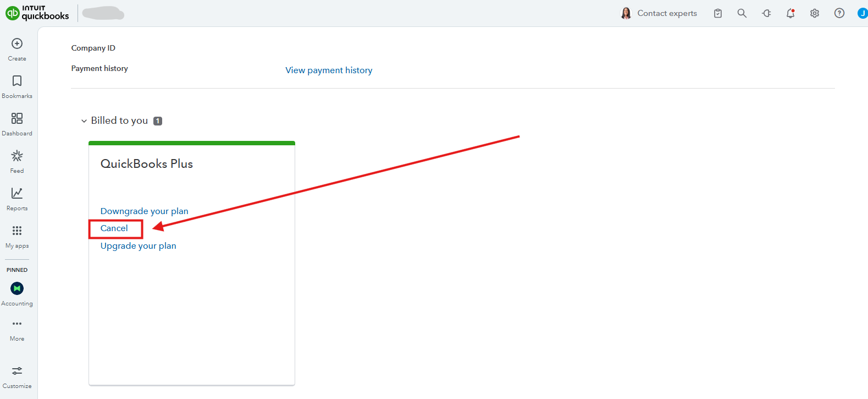Click Customize at sidebar bottom
This screenshot has width=868, height=399.
tap(17, 377)
